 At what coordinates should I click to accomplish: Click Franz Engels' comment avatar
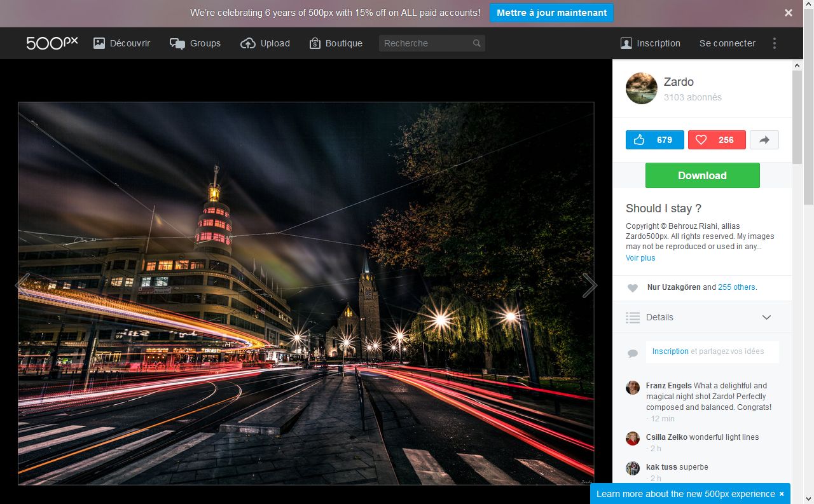pyautogui.click(x=632, y=388)
